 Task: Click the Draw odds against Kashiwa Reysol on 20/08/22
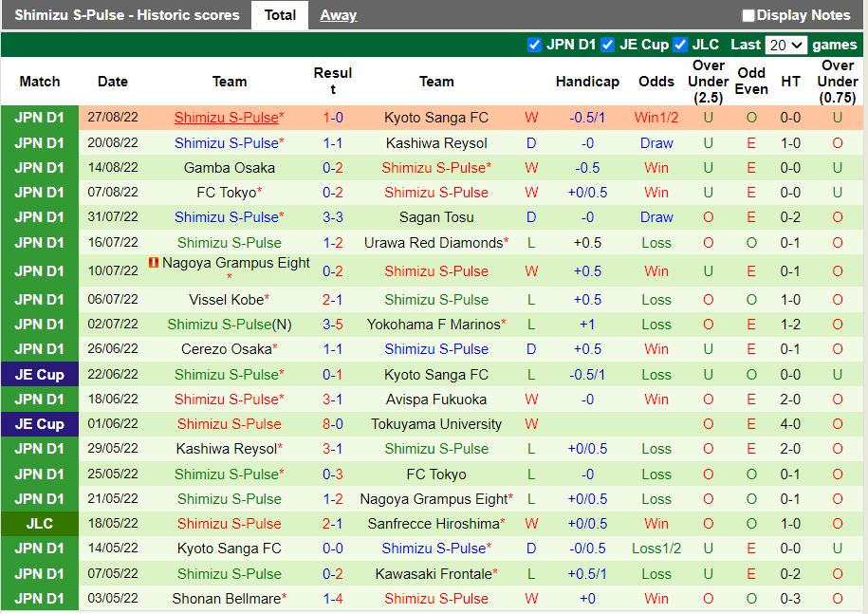[x=656, y=143]
